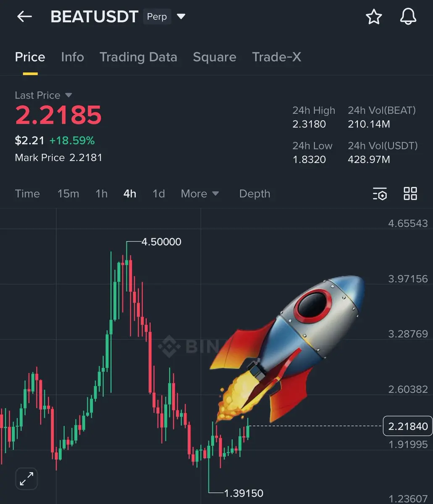
Task: Open the chart layout grid icon
Action: click(x=410, y=194)
